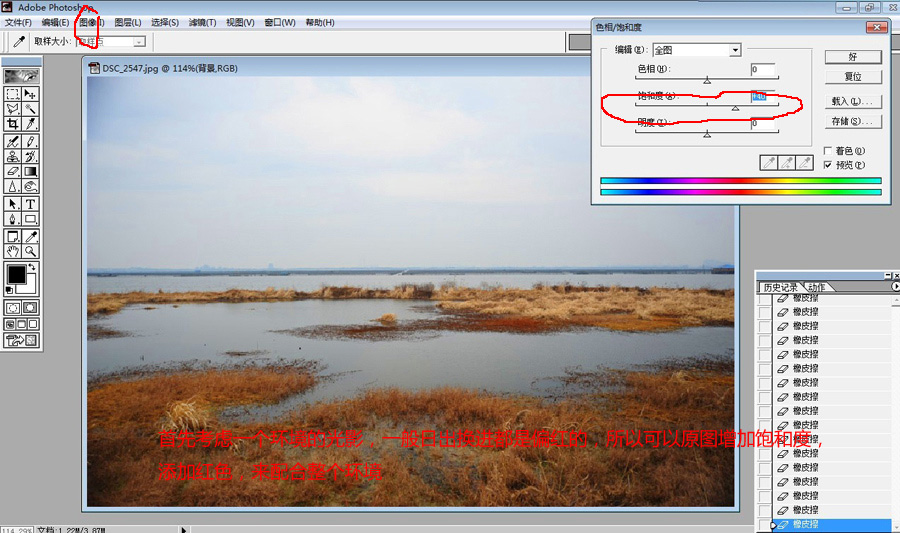Open the status bar arrow menu

coord(184,530)
